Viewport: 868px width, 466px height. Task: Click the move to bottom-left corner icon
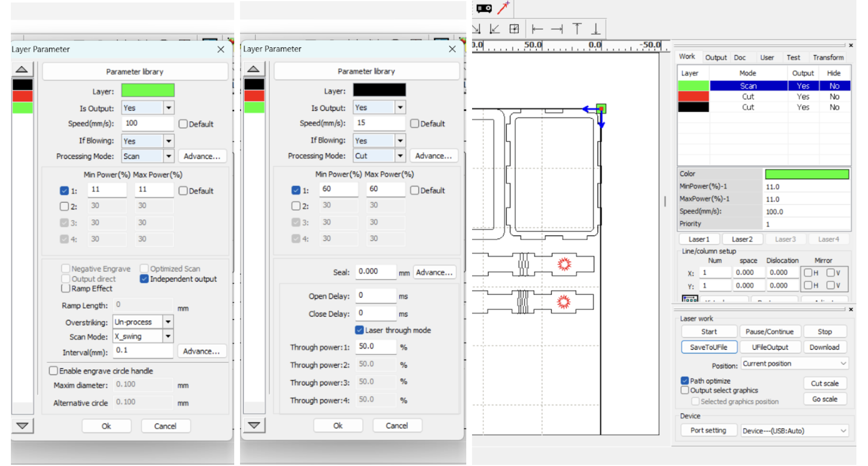click(495, 29)
